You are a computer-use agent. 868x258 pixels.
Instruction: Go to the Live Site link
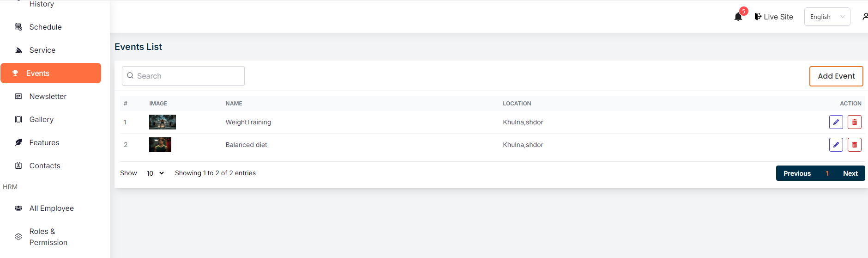774,17
